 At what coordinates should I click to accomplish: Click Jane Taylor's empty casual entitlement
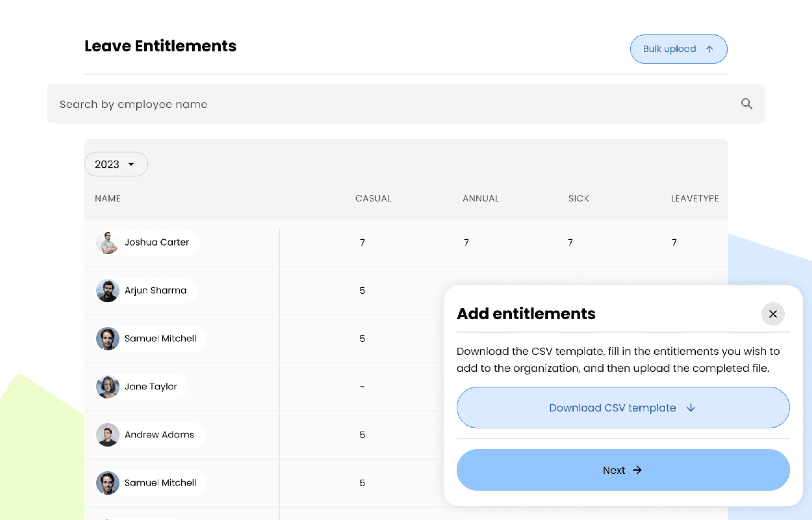pyautogui.click(x=362, y=387)
